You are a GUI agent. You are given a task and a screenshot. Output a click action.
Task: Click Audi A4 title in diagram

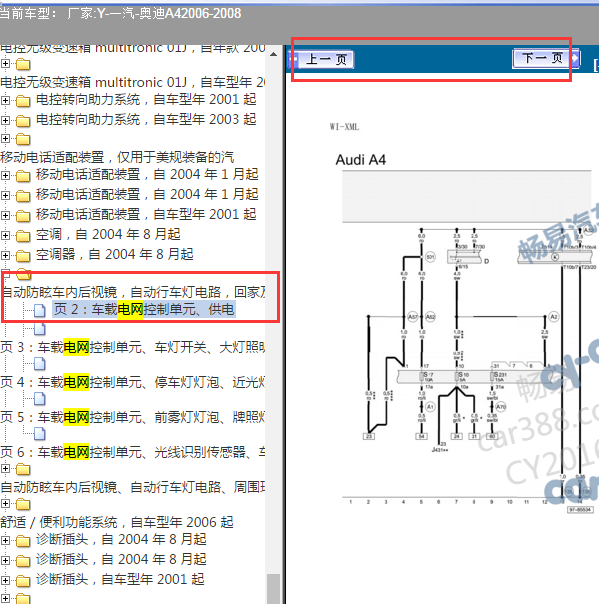361,160
